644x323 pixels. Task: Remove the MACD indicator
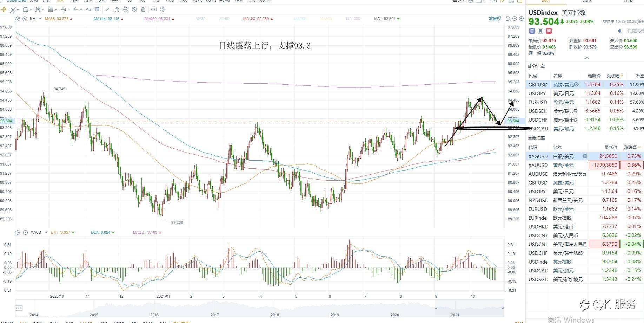coord(25,232)
